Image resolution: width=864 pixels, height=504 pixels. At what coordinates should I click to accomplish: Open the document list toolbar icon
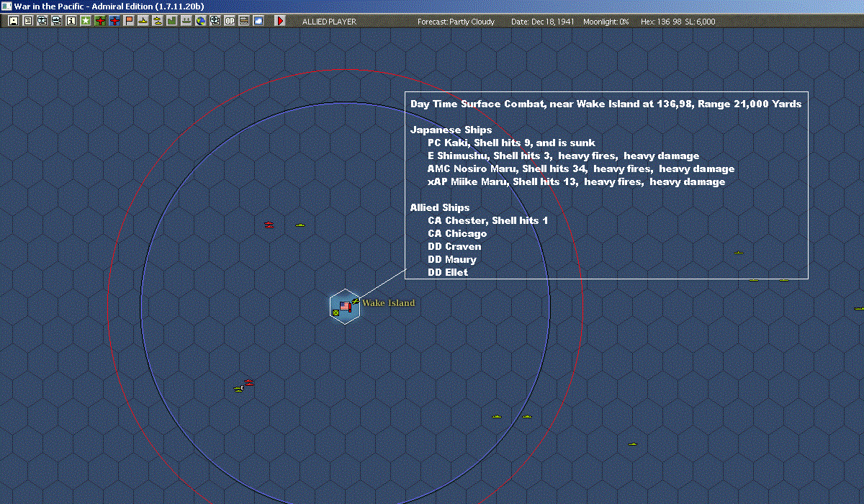[28, 21]
